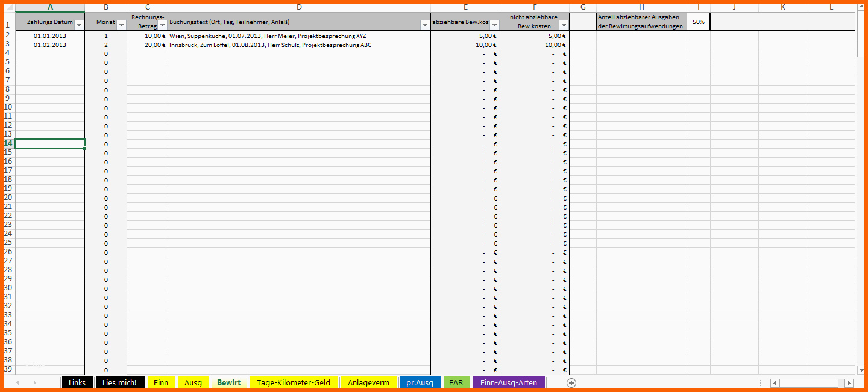Select column A header
Viewport: 868px width, 392px height.
tap(50, 7)
